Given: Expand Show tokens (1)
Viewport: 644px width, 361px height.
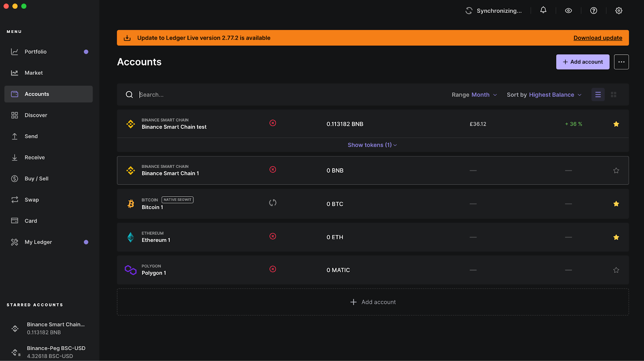Looking at the screenshot, I should [x=372, y=145].
